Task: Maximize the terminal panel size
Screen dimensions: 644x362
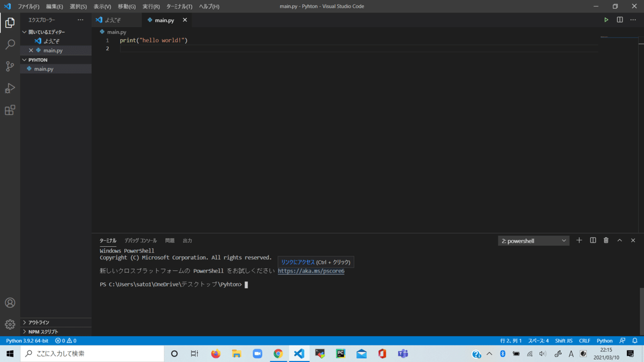Action: point(619,241)
